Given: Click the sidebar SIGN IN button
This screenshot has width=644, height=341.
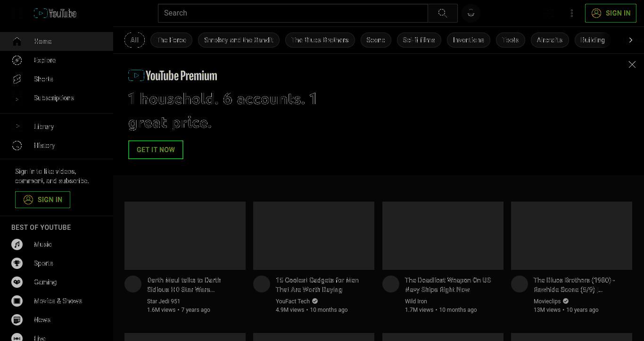Looking at the screenshot, I should click(42, 200).
